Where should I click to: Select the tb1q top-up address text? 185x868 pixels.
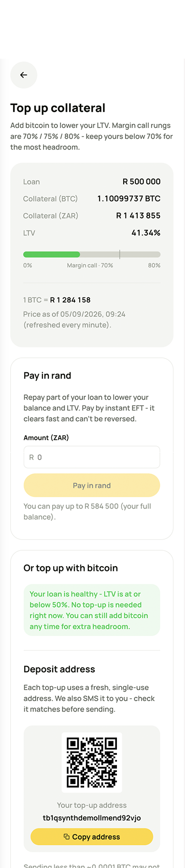pos(92,818)
